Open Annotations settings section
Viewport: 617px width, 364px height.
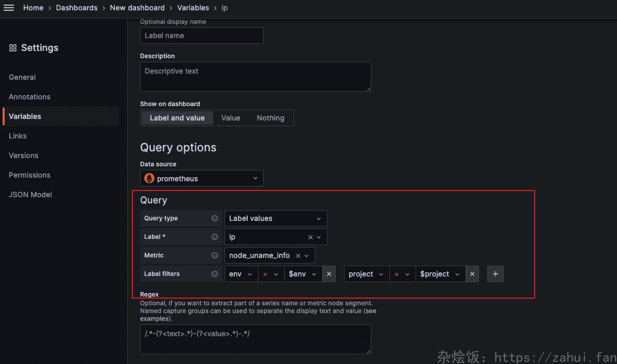[x=29, y=97]
